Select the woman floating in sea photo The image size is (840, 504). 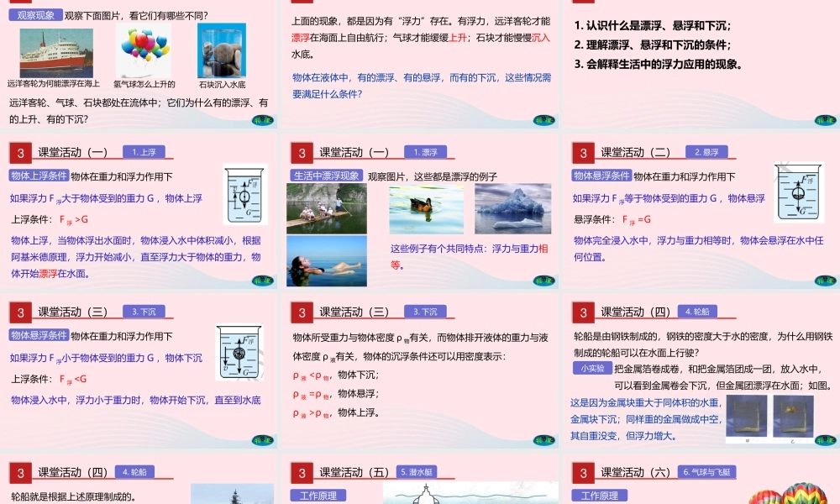[327, 261]
